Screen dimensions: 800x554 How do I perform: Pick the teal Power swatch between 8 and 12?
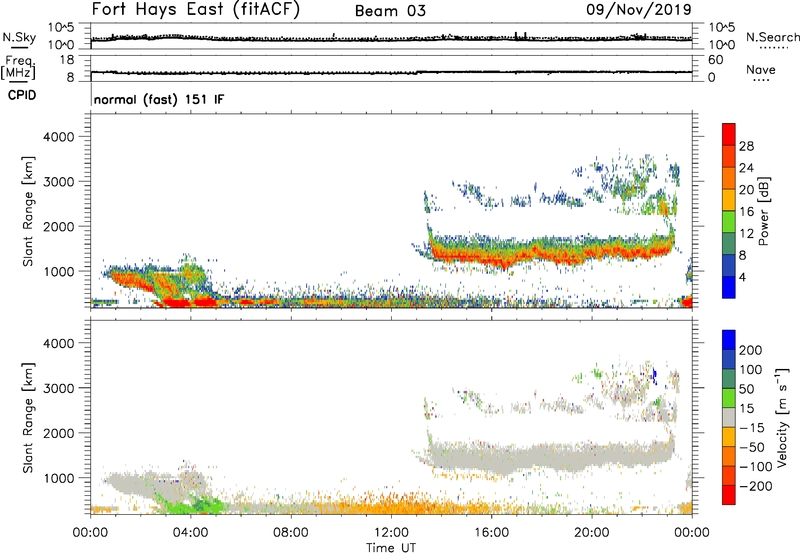tap(729, 244)
